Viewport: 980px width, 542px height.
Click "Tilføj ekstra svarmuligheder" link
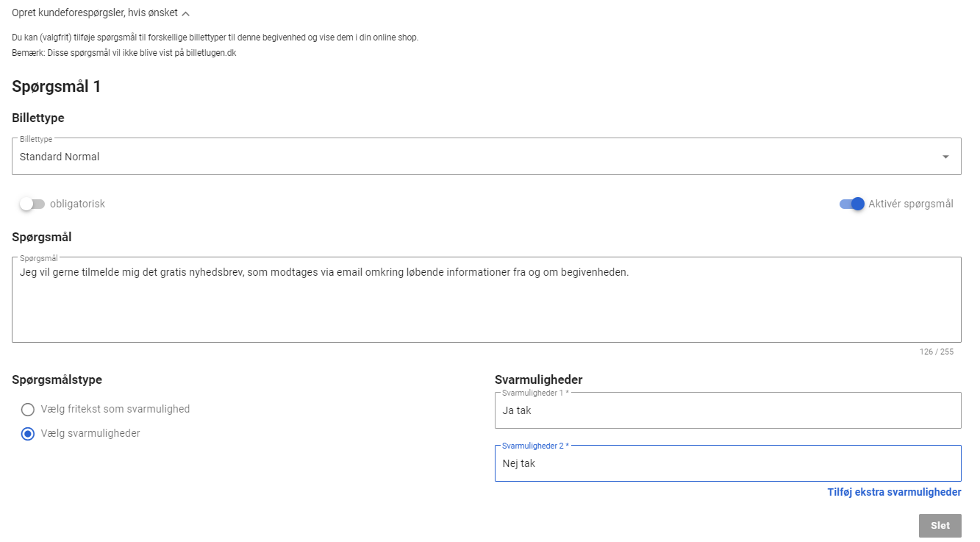[894, 492]
